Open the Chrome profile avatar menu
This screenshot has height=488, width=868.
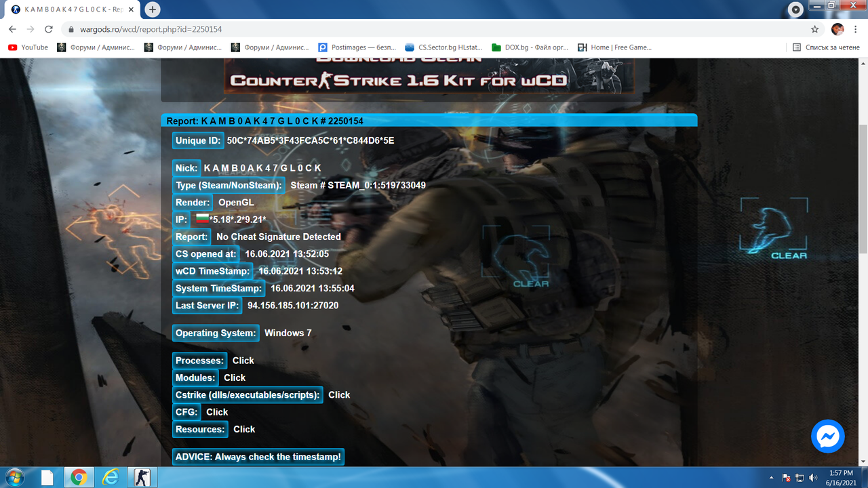837,29
